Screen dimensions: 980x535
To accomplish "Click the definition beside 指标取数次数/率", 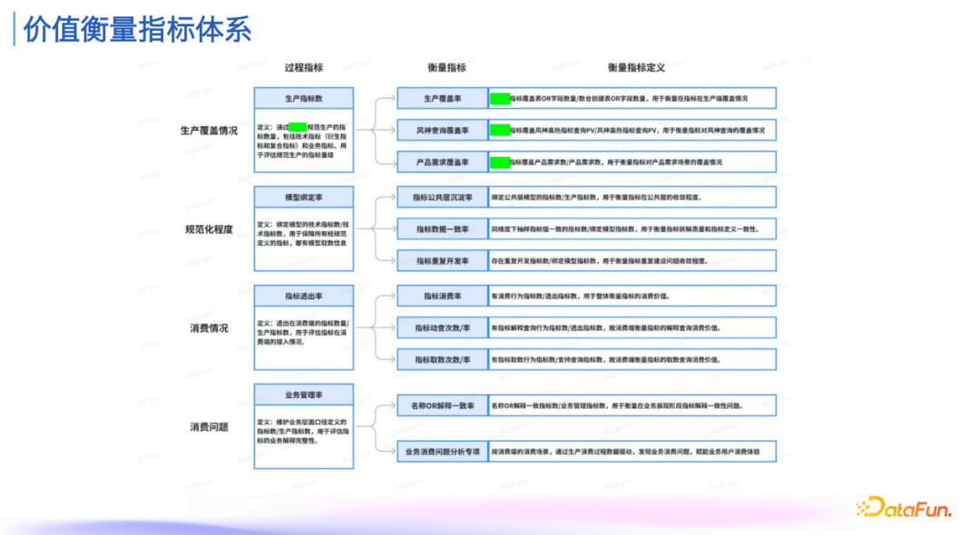I will pos(632,360).
